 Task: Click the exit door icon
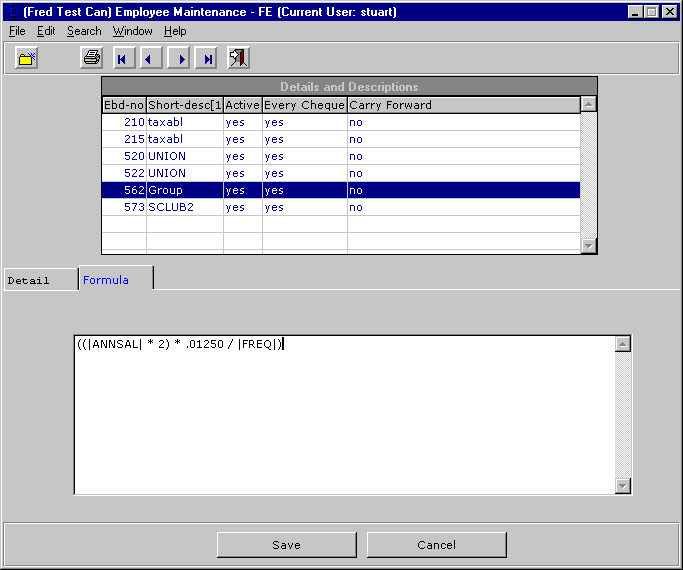click(238, 58)
